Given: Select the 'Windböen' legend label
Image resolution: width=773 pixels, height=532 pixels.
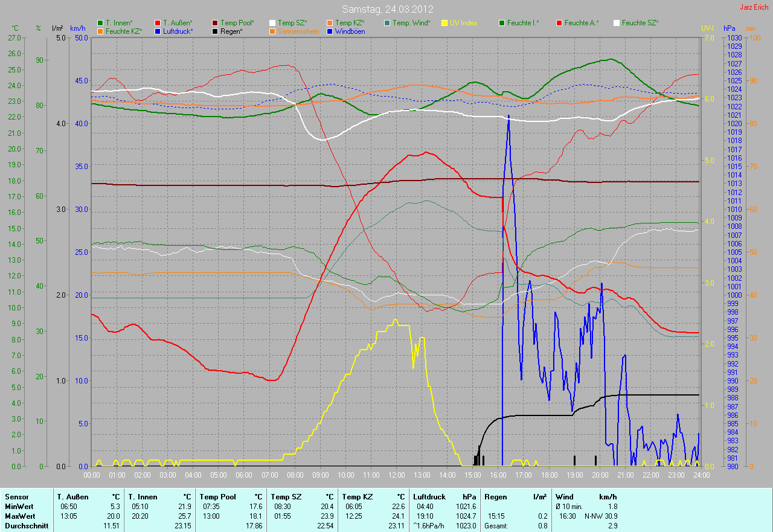Looking at the screenshot, I should pos(350,31).
